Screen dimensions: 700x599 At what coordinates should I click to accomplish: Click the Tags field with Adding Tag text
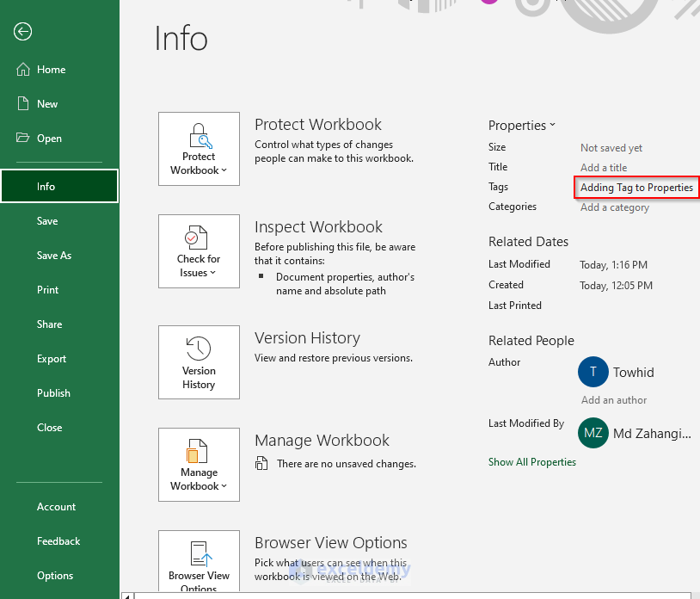[x=636, y=188]
